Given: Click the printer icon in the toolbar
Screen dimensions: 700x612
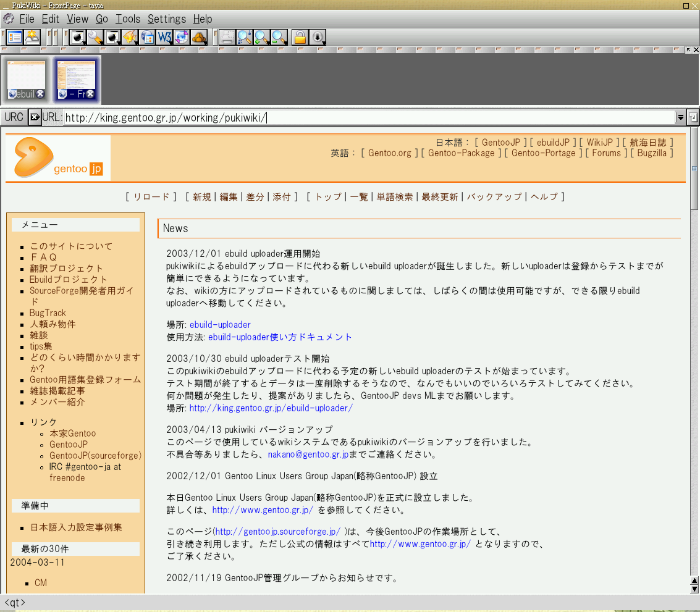Looking at the screenshot, I should pyautogui.click(x=227, y=38).
